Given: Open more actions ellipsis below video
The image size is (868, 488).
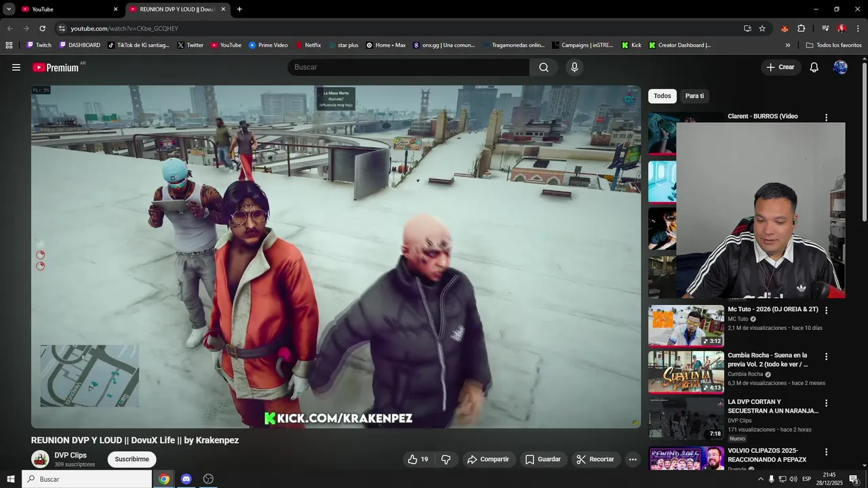Looking at the screenshot, I should tap(633, 460).
